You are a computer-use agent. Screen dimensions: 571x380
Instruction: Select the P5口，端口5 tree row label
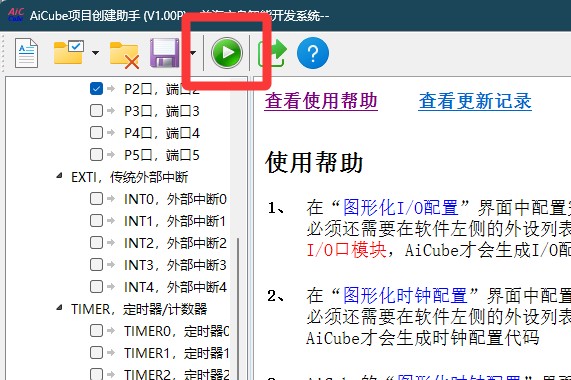tap(162, 155)
